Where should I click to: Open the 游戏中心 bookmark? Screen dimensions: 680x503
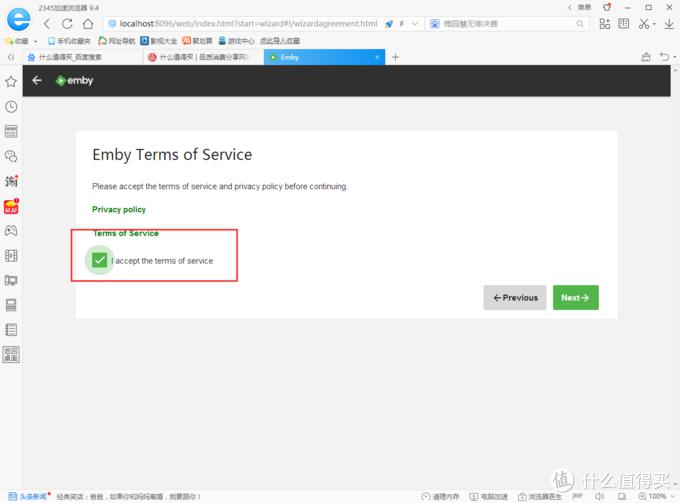click(x=236, y=41)
